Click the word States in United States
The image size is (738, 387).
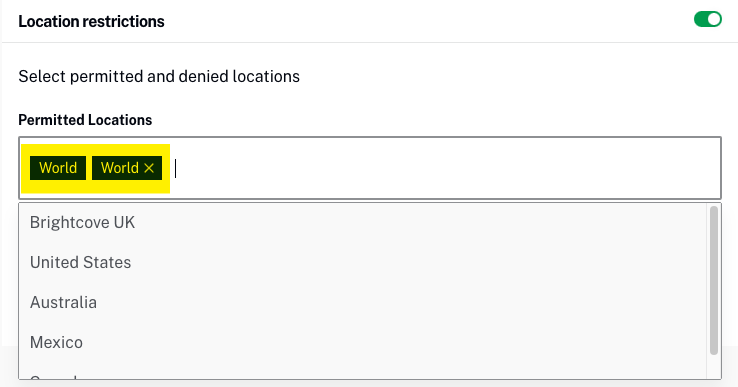point(106,262)
